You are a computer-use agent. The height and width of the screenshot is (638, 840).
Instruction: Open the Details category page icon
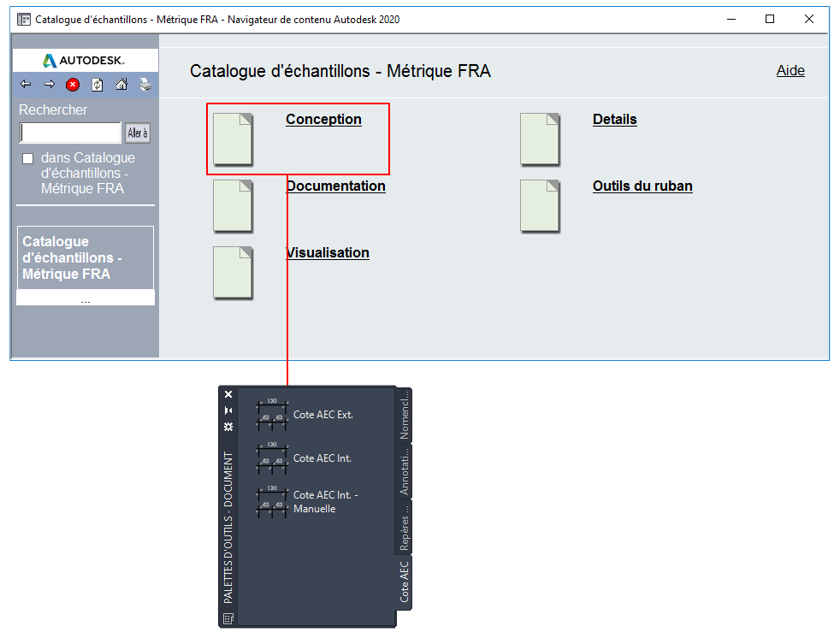click(540, 139)
